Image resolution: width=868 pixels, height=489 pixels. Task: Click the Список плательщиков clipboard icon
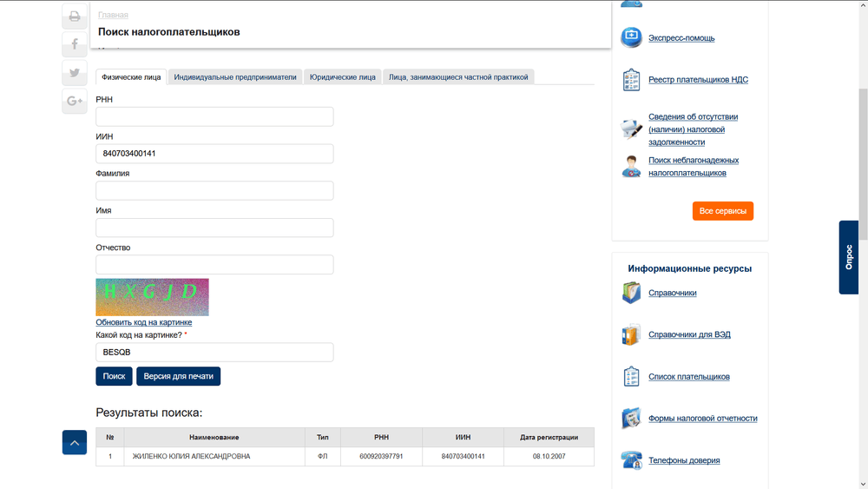(631, 377)
